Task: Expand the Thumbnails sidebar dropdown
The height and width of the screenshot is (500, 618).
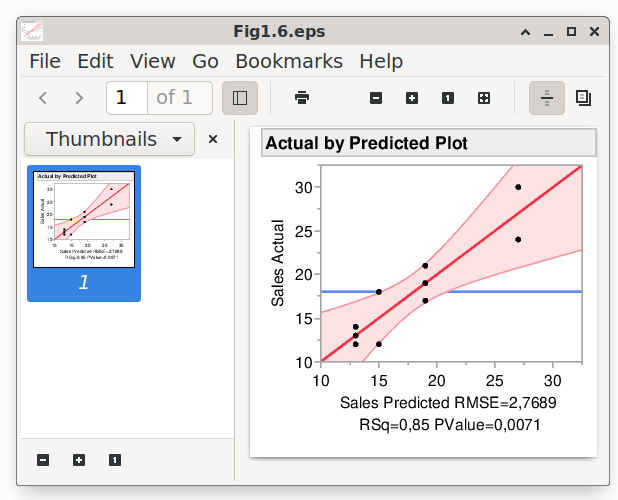Action: (110, 139)
